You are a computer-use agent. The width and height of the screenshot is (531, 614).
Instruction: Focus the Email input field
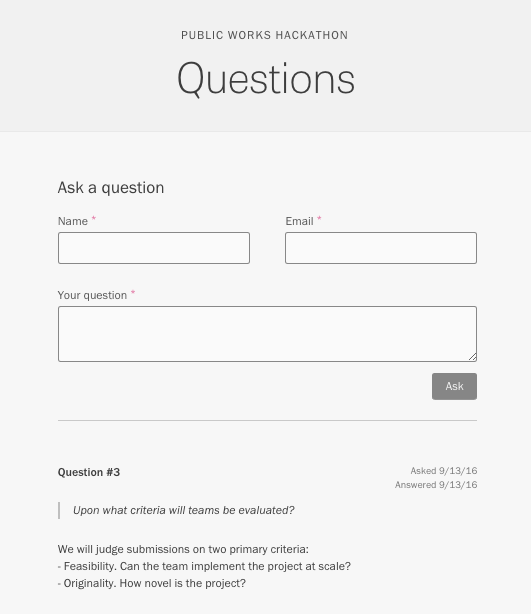(381, 248)
